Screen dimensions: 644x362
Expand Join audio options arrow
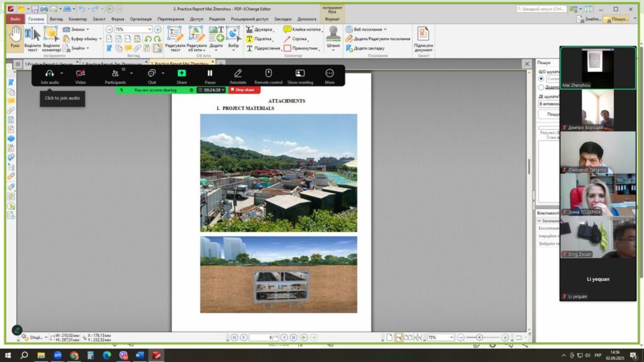[62, 73]
